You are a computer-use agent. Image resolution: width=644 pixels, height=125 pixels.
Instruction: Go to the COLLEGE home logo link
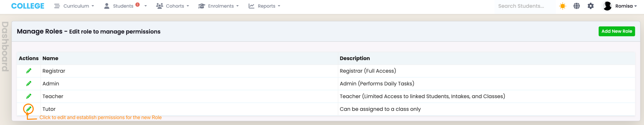pos(28,6)
